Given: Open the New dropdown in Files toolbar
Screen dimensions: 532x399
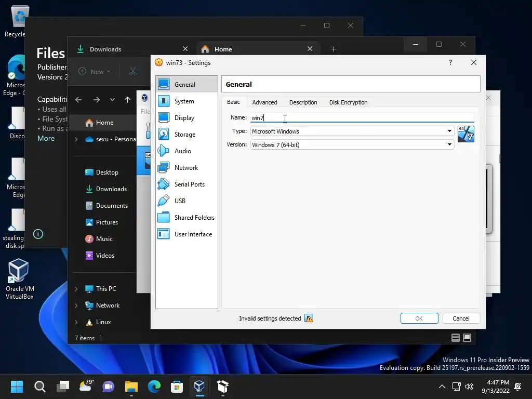Looking at the screenshot, I should point(95,71).
